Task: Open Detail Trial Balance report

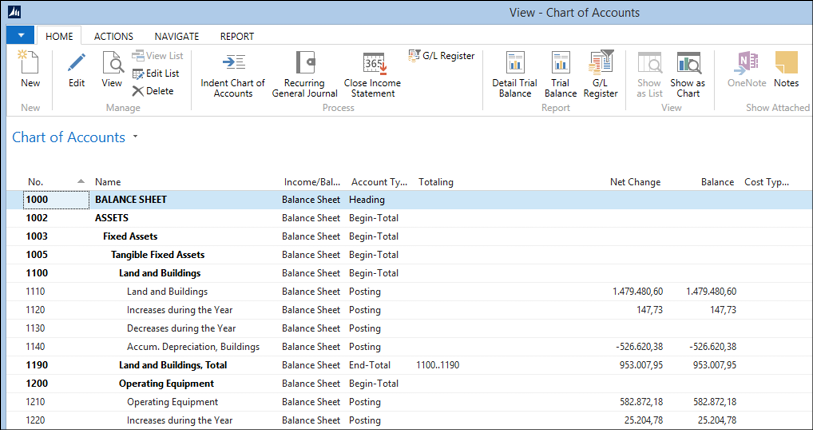Action: (x=515, y=75)
